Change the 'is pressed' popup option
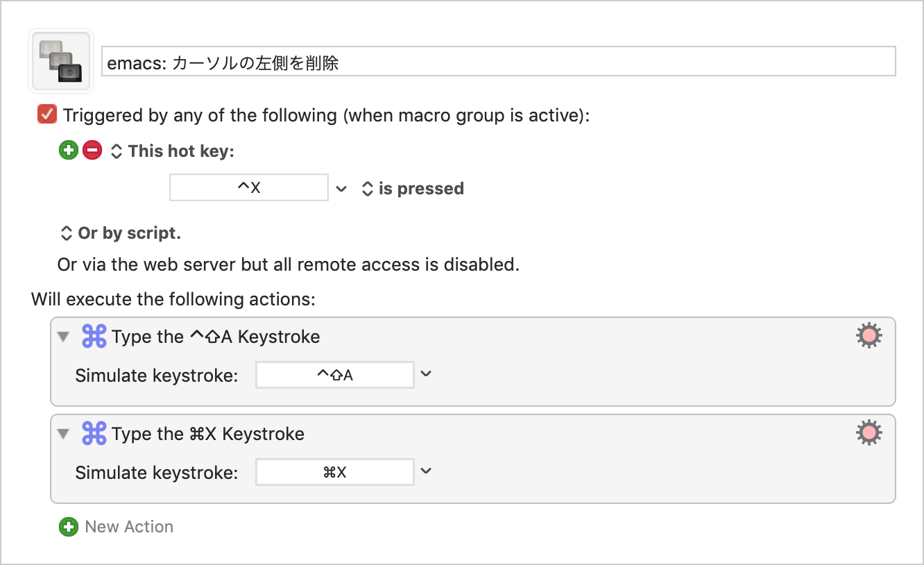924x565 pixels. coord(413,189)
